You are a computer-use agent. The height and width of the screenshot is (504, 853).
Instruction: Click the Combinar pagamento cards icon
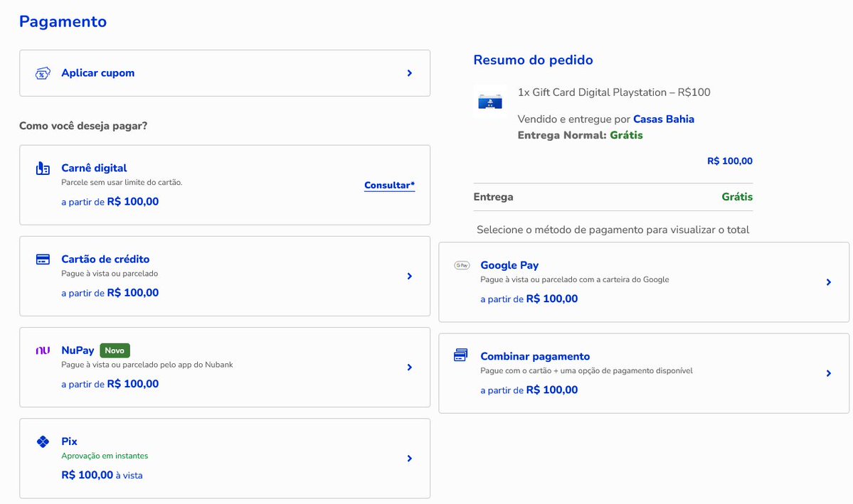tap(460, 355)
